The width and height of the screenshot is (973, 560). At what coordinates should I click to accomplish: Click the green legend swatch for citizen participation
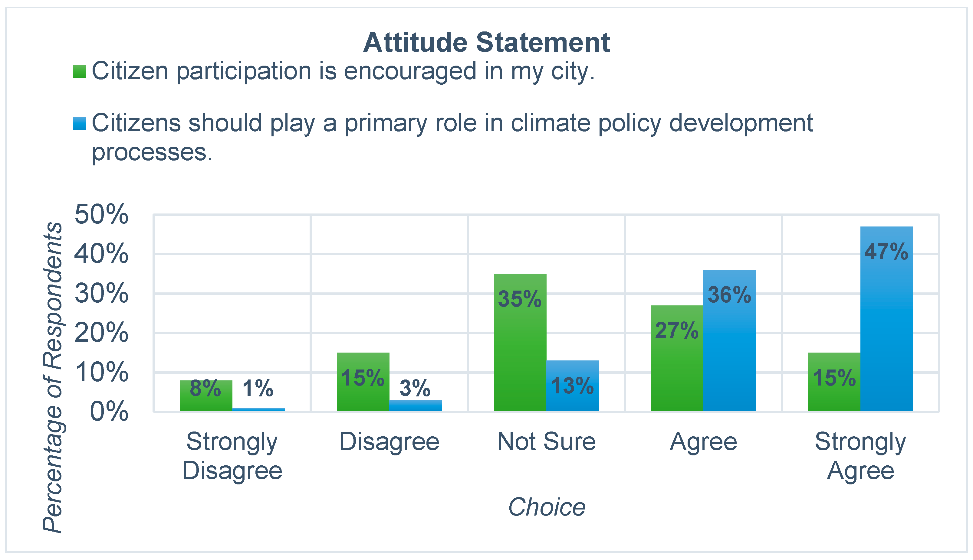click(79, 71)
